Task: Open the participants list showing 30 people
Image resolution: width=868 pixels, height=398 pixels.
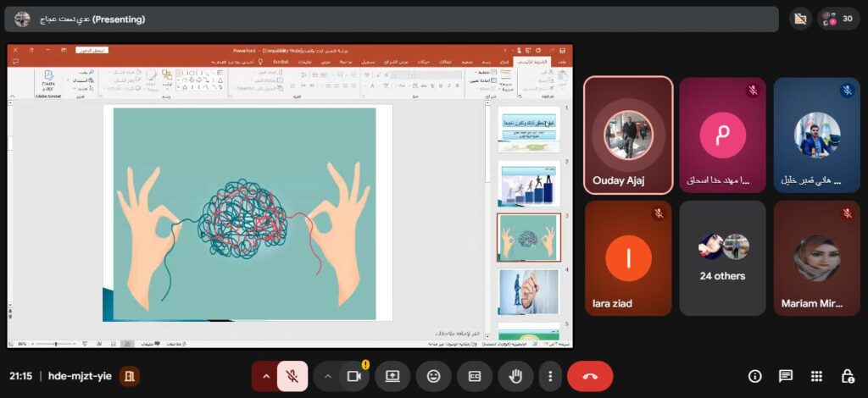Action: (838, 19)
